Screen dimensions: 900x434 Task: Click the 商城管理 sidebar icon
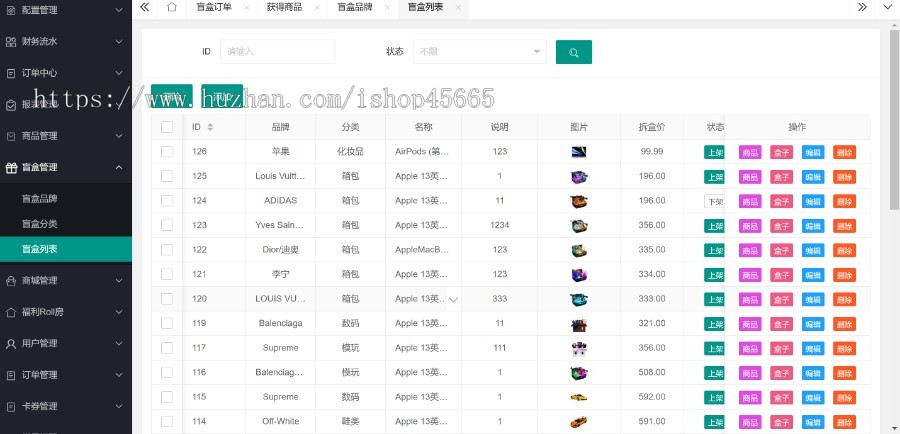[x=11, y=281]
